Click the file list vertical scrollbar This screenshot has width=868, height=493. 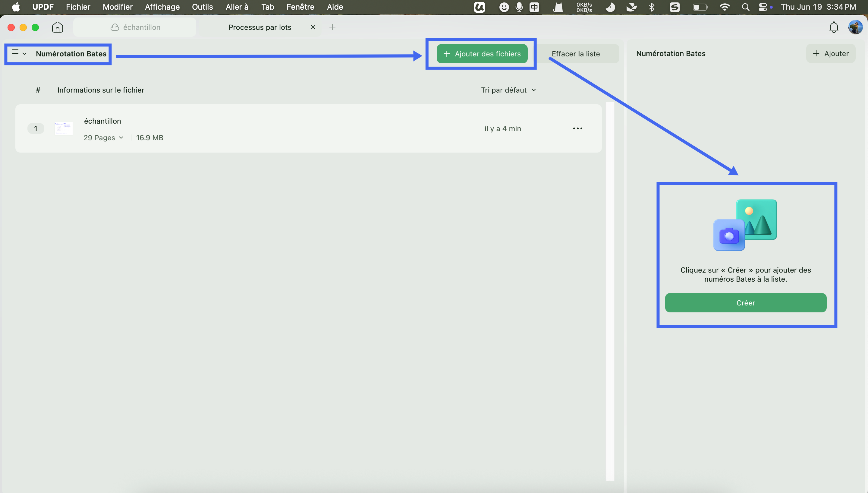610,291
